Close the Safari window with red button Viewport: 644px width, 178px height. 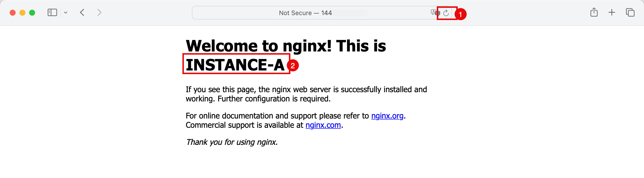pos(12,12)
